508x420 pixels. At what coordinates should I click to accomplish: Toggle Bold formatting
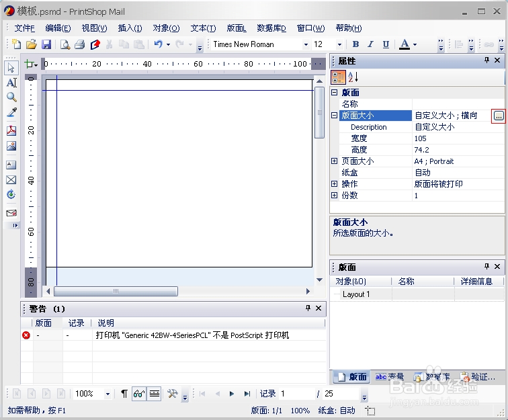point(355,44)
